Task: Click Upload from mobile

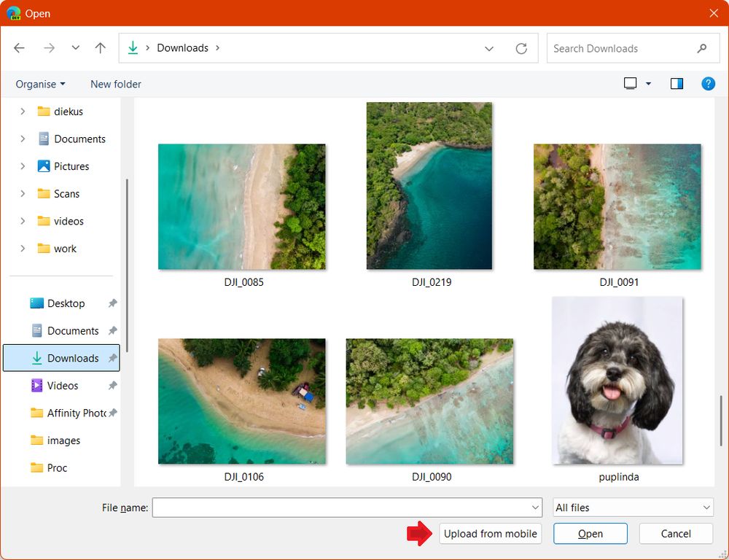Action: point(491,534)
